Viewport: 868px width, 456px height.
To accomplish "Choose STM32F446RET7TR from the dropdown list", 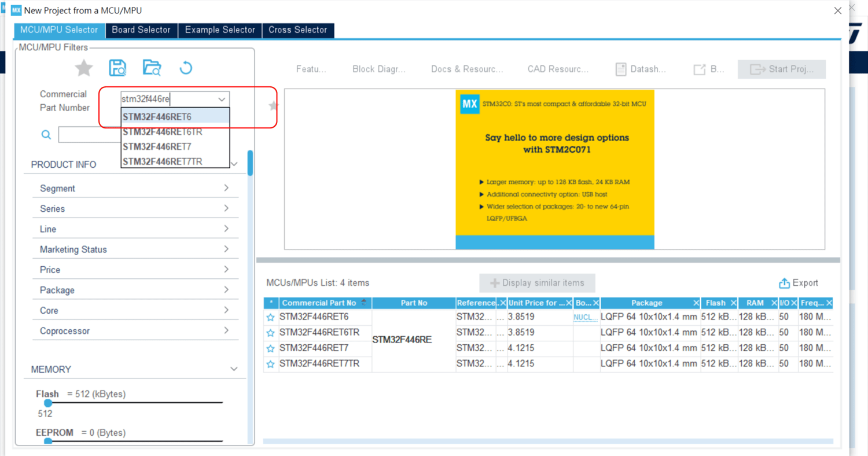I will pos(175,161).
